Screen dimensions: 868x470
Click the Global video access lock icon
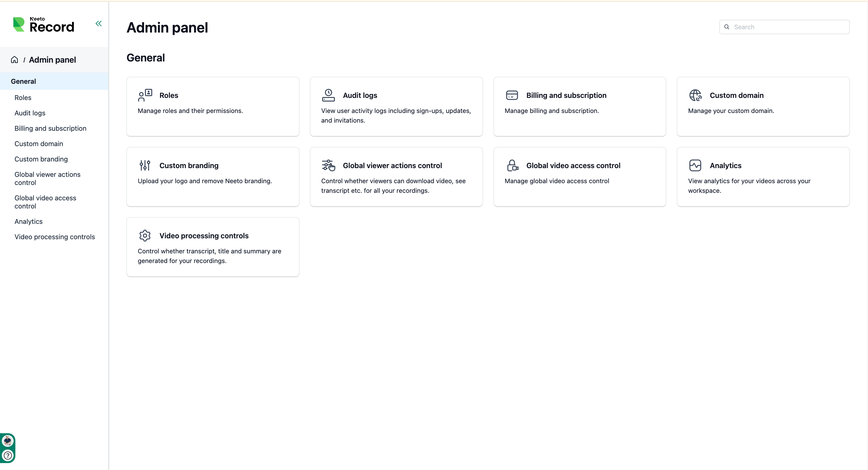pyautogui.click(x=512, y=165)
